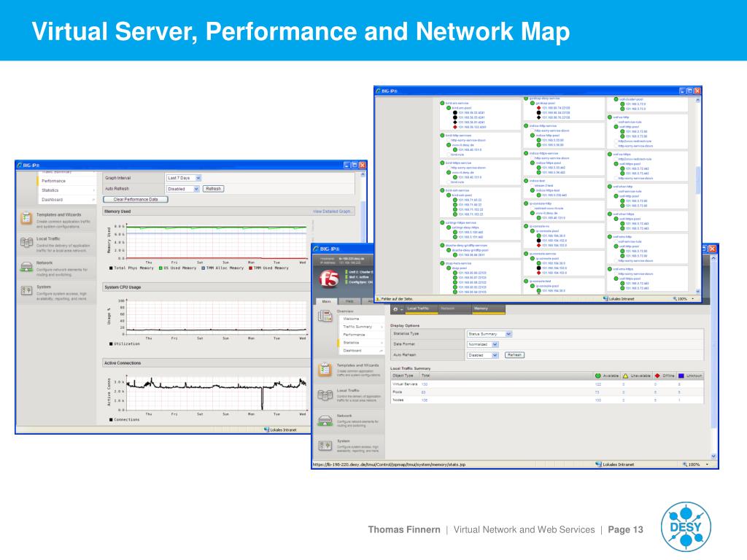Click Network icon in statistics window sidebar

point(325,421)
